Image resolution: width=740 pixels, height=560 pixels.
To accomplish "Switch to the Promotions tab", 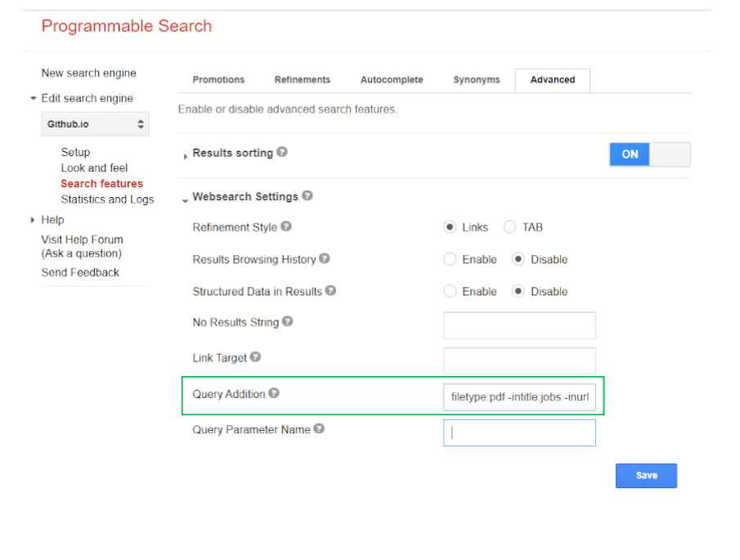I will click(x=218, y=80).
